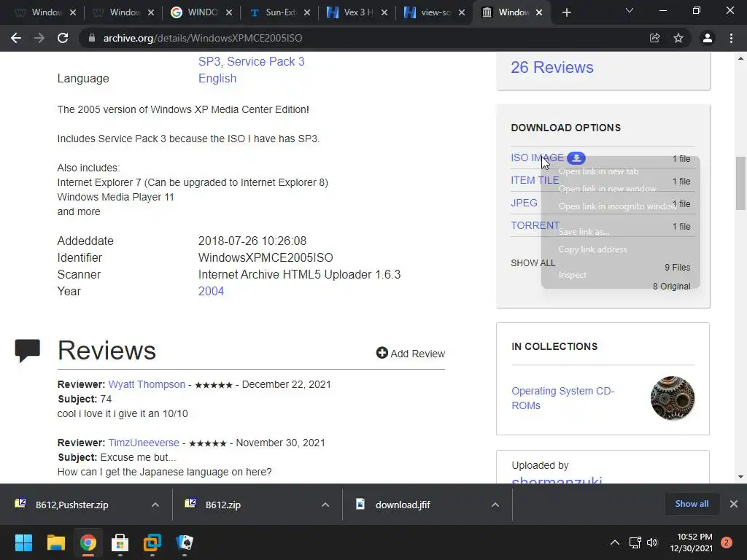Open the downloaded B612,Pushster.zip file
Viewport: 747px width, 560px height.
click(x=72, y=505)
